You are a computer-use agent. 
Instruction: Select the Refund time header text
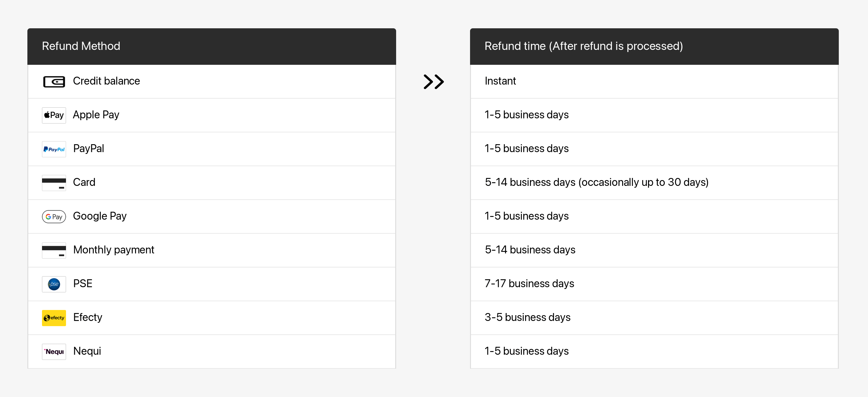tap(583, 46)
